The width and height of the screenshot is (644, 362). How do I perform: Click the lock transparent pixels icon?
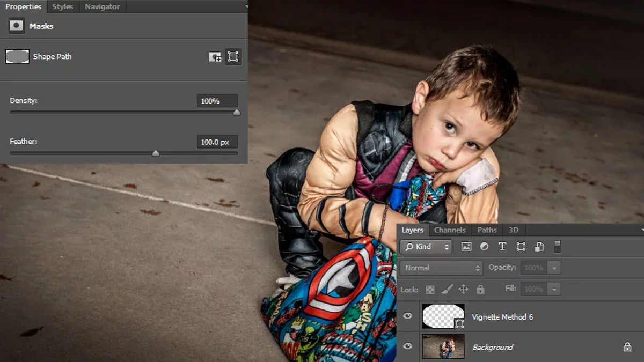coord(429,289)
